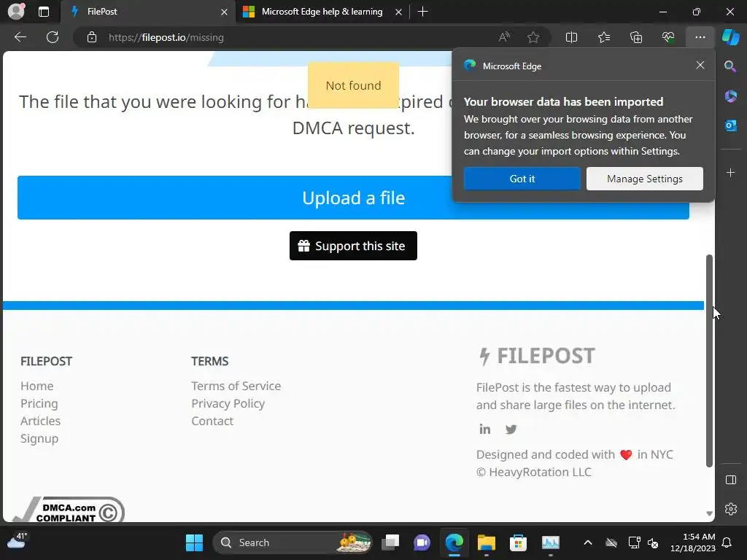Close the FilePost tab

pyautogui.click(x=224, y=12)
